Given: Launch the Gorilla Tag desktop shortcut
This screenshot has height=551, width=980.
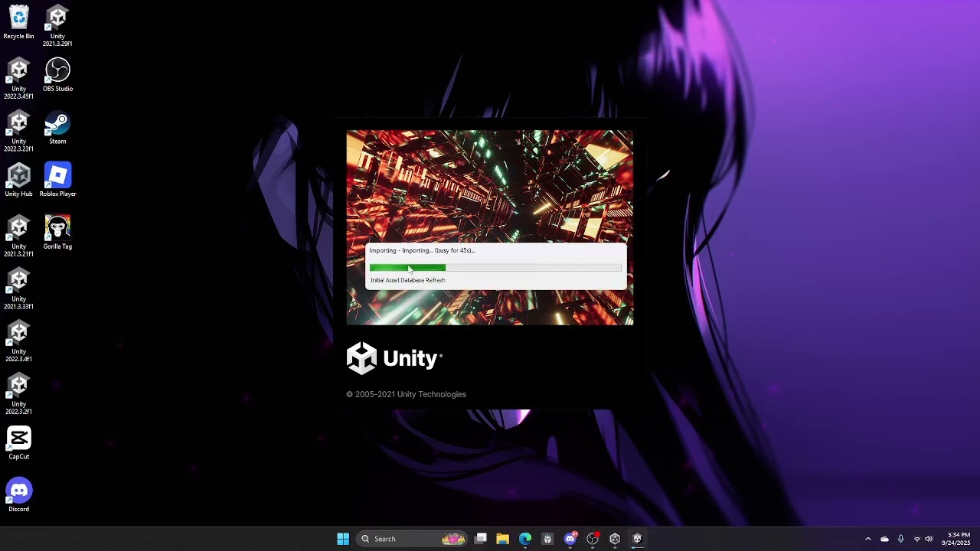Looking at the screenshot, I should [x=57, y=233].
